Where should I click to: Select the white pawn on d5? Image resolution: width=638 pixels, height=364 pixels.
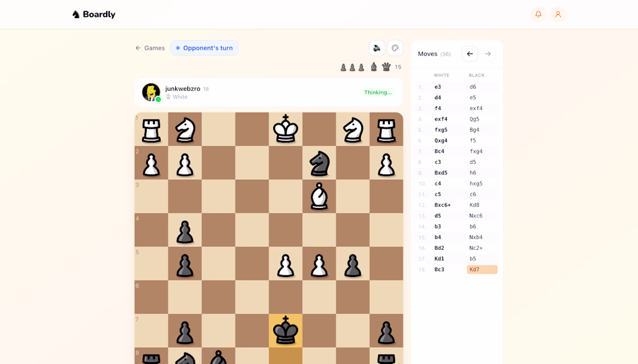point(285,264)
